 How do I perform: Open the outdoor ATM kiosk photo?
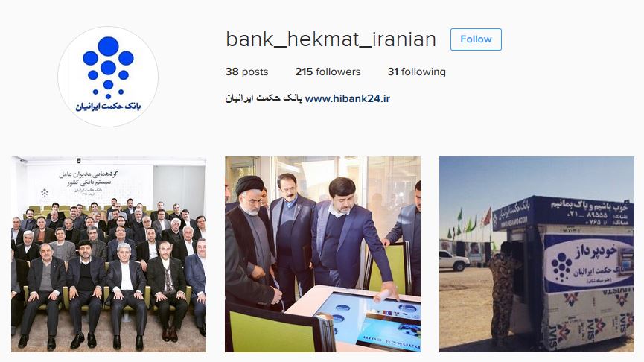click(536, 254)
